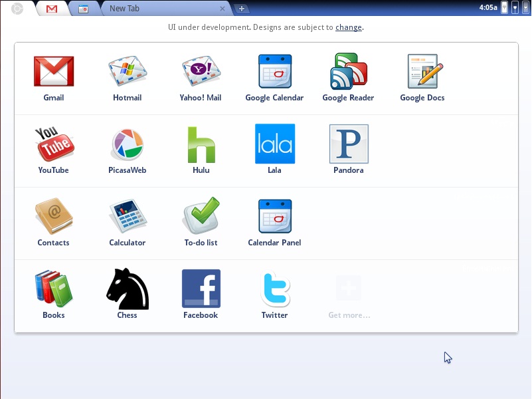Close the New Tab tab
532x399 pixels.
tap(222, 9)
